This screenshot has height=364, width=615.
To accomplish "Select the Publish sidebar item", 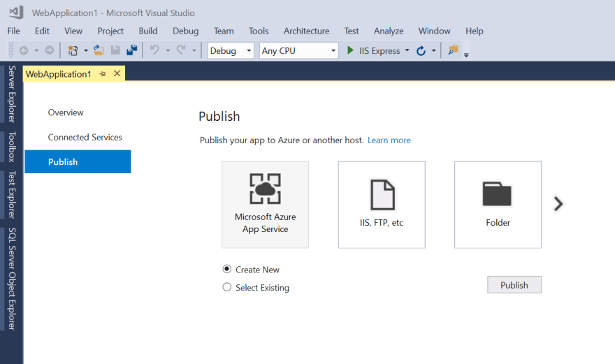I will point(78,161).
